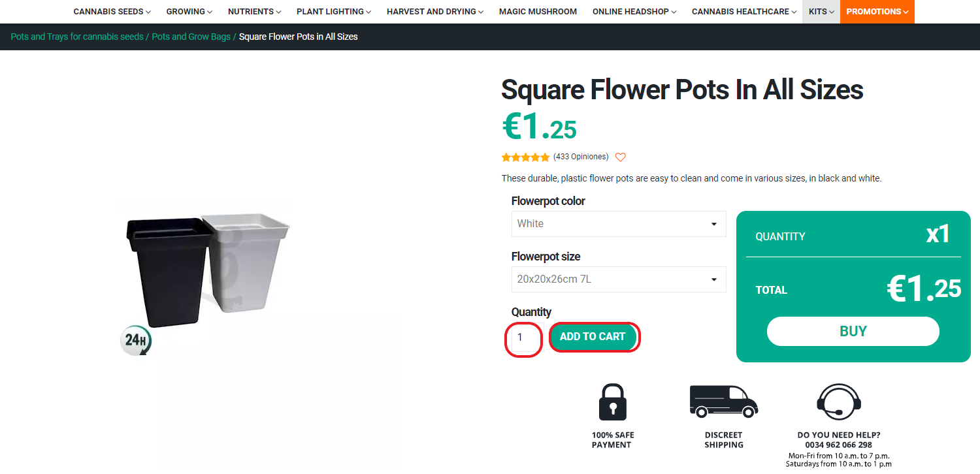Click the fifth star of the rating
Screen dimensions: 980x474
pyautogui.click(x=546, y=157)
